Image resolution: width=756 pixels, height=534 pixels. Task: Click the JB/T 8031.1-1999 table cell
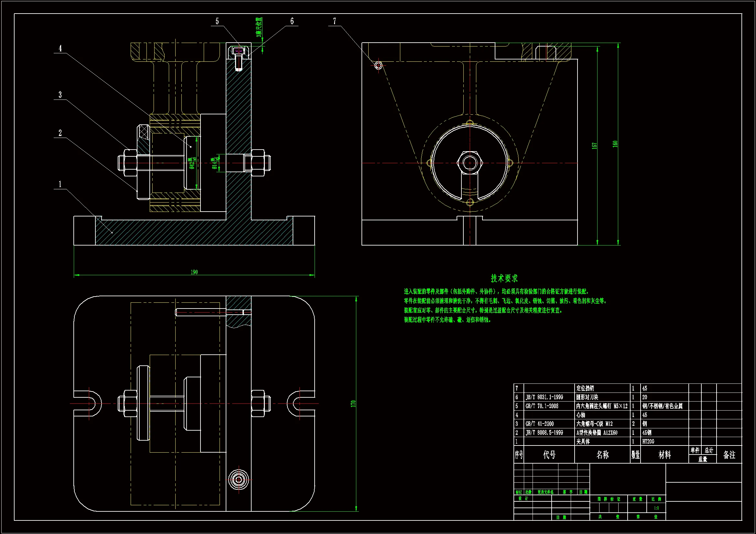click(x=544, y=397)
